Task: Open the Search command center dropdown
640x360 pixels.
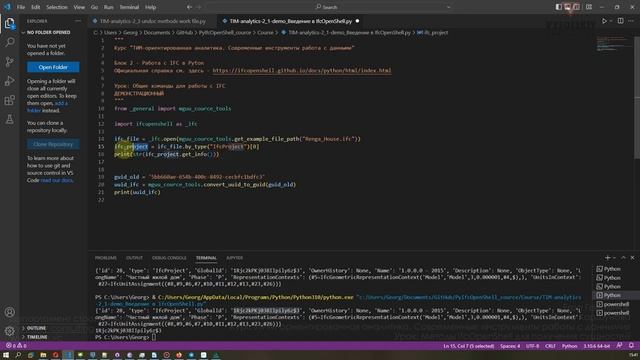Action: [448, 7]
